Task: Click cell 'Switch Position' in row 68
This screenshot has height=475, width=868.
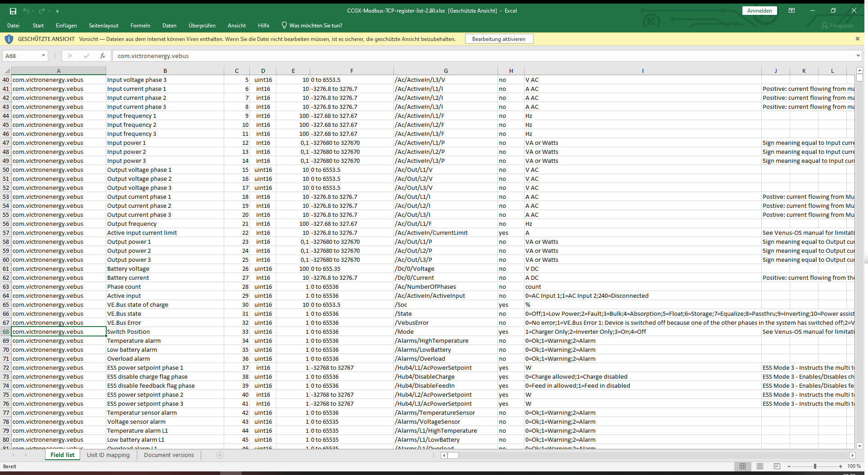Action: [165, 332]
